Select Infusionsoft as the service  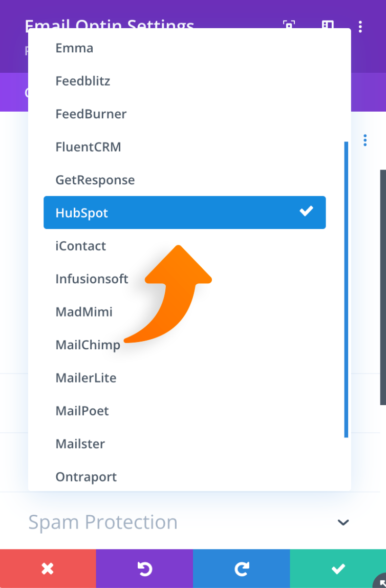[92, 279]
